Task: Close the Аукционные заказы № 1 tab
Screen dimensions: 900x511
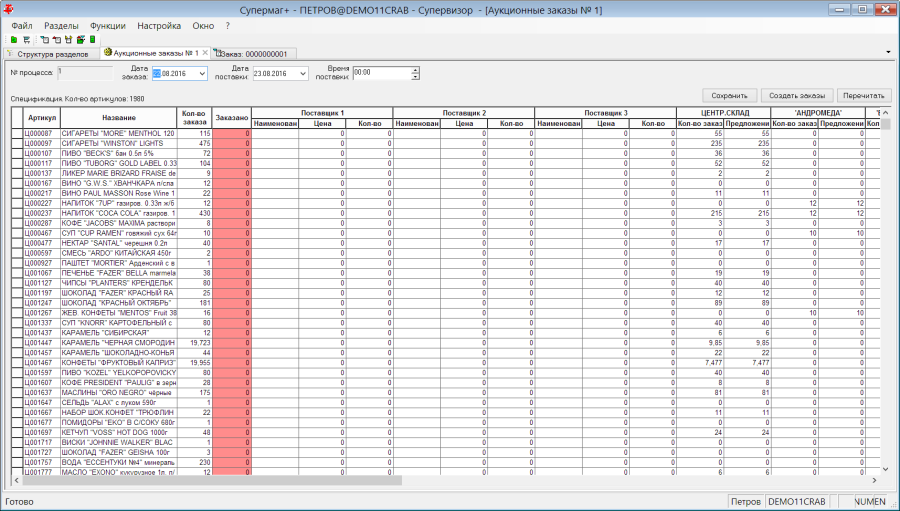Action: (x=205, y=53)
